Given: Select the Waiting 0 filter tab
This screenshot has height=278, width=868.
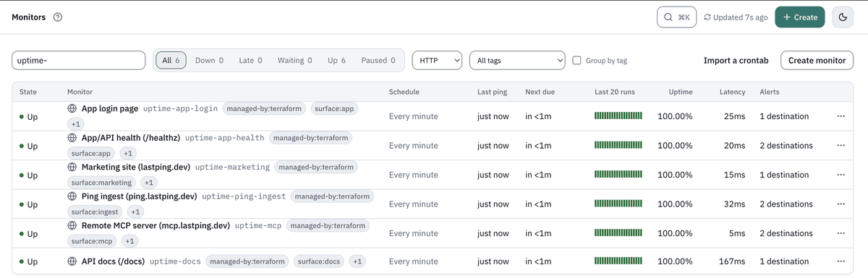Looking at the screenshot, I should coord(295,61).
